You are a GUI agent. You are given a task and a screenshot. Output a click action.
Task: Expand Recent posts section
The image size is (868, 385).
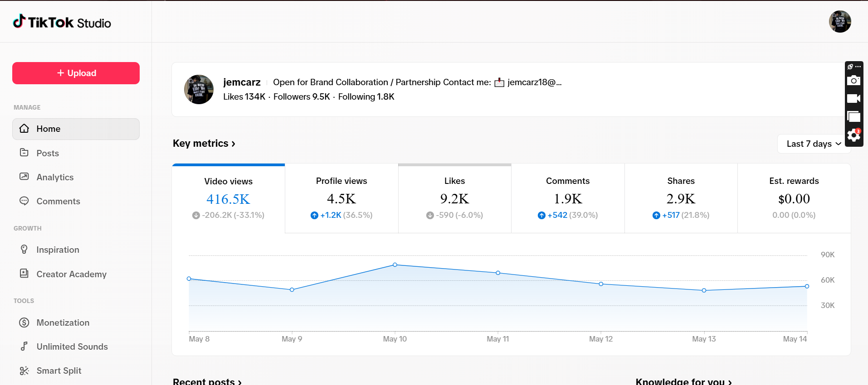tap(207, 381)
